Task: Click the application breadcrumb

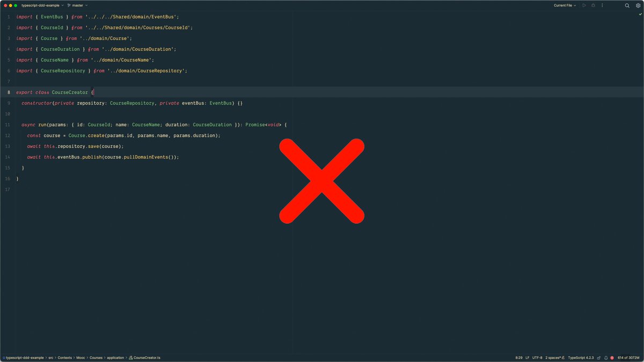Action: point(115,357)
